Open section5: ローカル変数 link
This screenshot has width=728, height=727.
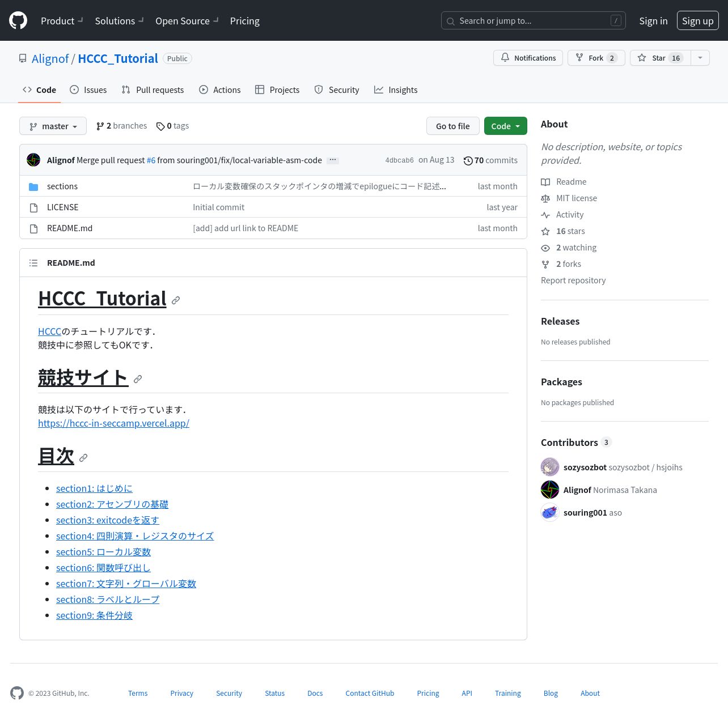103,552
